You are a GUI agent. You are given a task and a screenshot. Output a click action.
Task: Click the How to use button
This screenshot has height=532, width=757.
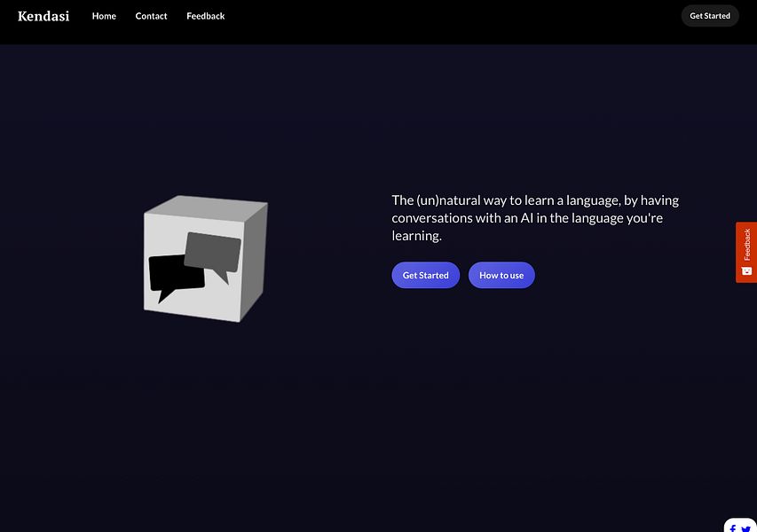click(501, 275)
